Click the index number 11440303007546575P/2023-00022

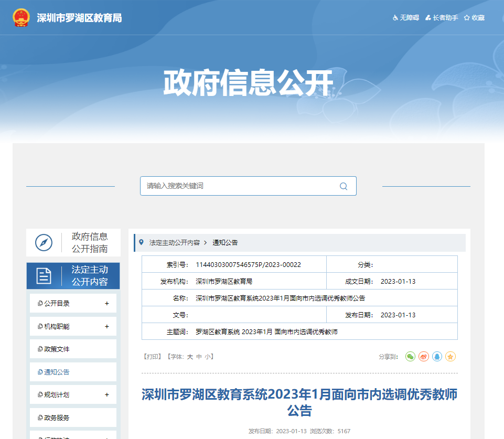click(248, 265)
